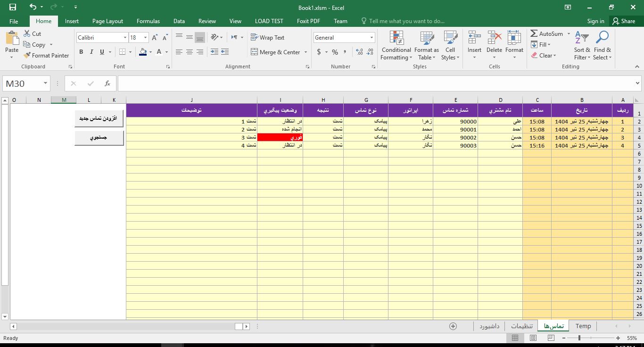Screen dimensions: 644x347
Task: Click Wrap Text
Action: click(x=267, y=38)
